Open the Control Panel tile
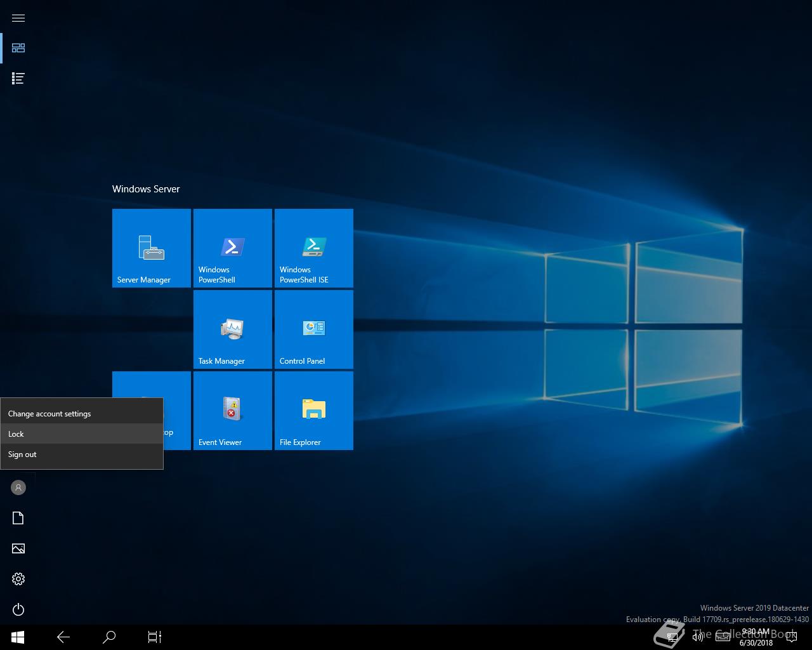 [314, 329]
